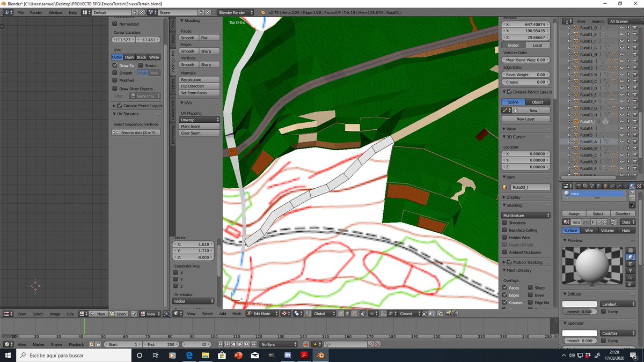
Task: Expand the Display panel
Action: tap(513, 197)
